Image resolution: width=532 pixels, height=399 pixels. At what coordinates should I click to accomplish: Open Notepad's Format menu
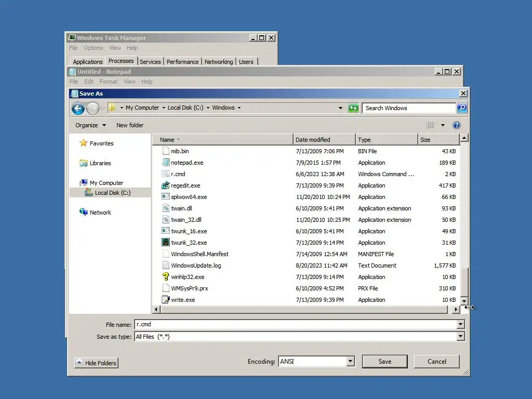coord(109,82)
